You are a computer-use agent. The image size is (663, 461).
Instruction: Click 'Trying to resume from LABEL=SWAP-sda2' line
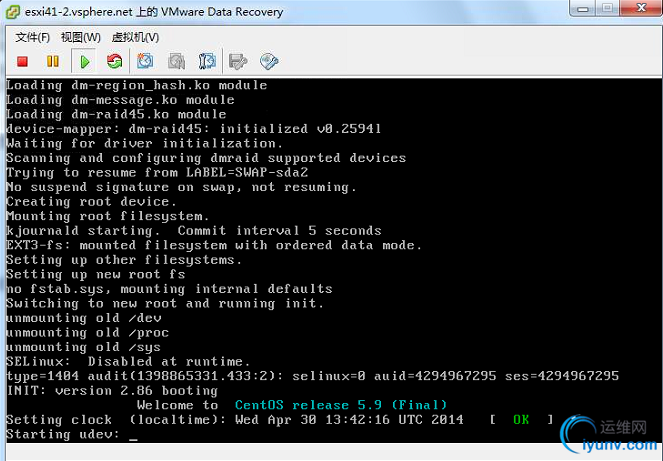pyautogui.click(x=157, y=173)
